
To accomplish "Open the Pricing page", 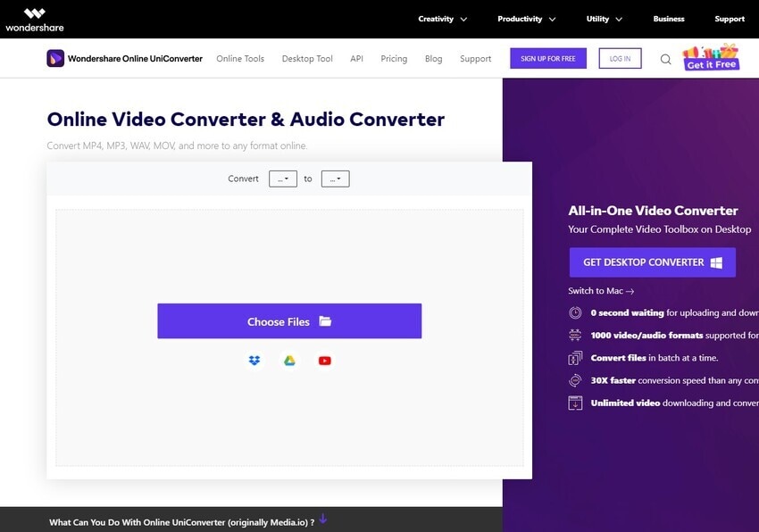I will point(394,59).
